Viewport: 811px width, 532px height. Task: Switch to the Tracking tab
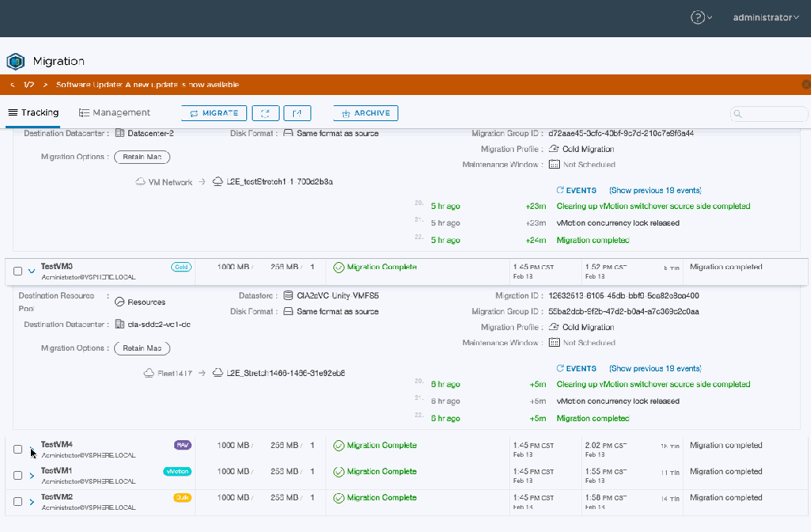point(33,112)
